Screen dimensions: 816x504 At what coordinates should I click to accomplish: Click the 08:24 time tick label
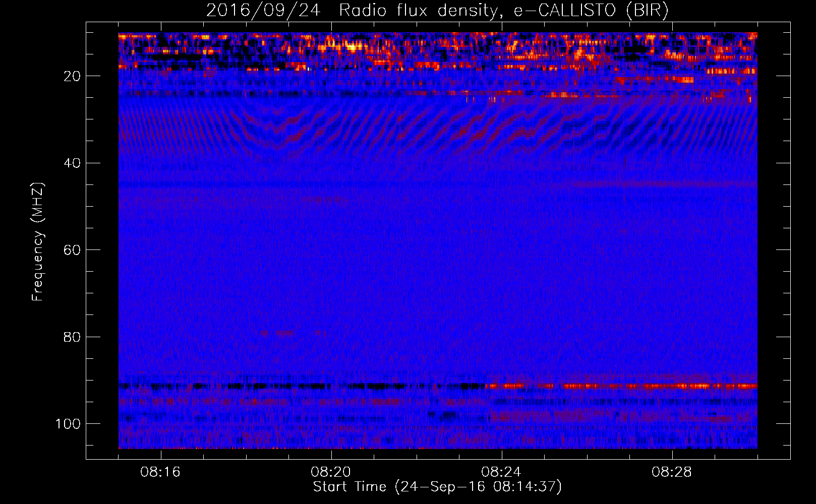click(501, 472)
